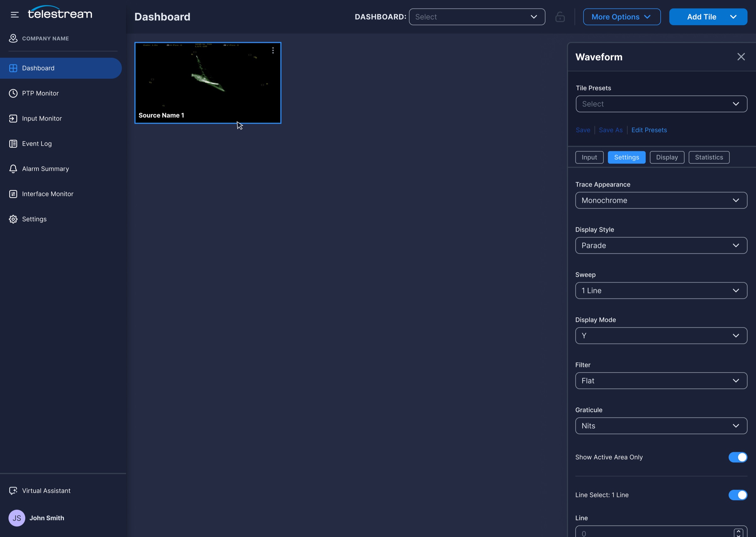Open Filter Flat dropdown
Screen dimensions: 756x537
[x=661, y=381]
